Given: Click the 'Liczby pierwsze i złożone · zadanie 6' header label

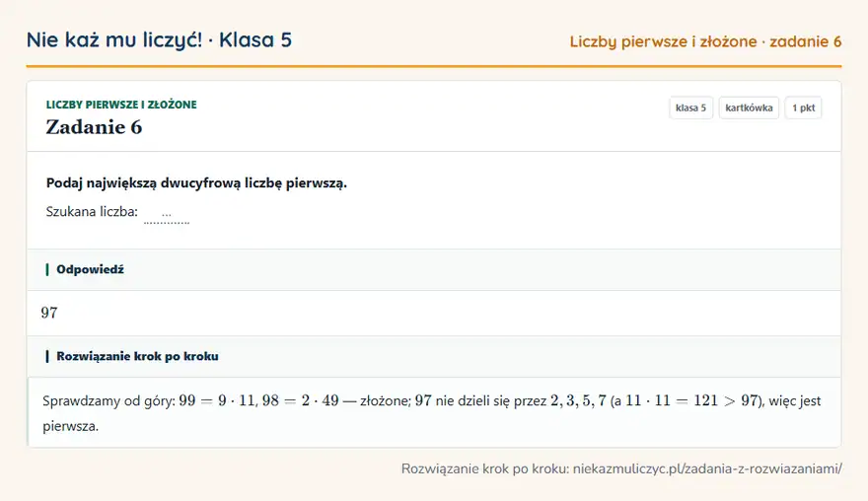Looking at the screenshot, I should coord(705,41).
